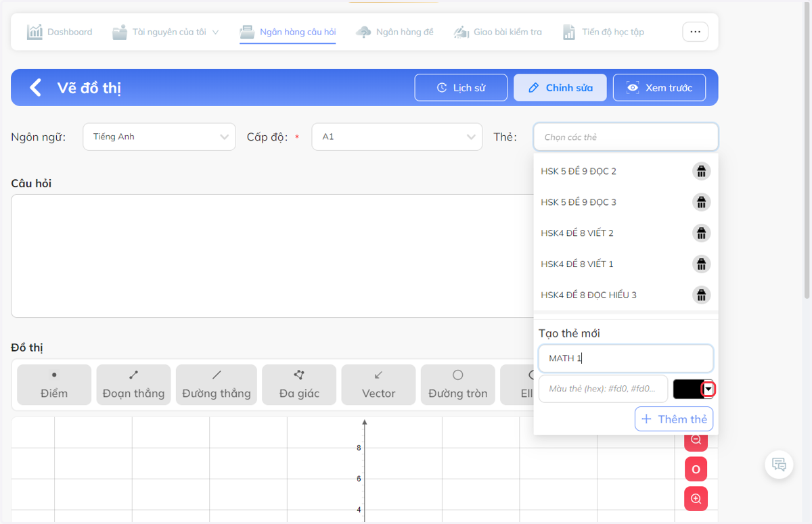The width and height of the screenshot is (812, 524).
Task: Open the chat support bubble
Action: coord(779,465)
